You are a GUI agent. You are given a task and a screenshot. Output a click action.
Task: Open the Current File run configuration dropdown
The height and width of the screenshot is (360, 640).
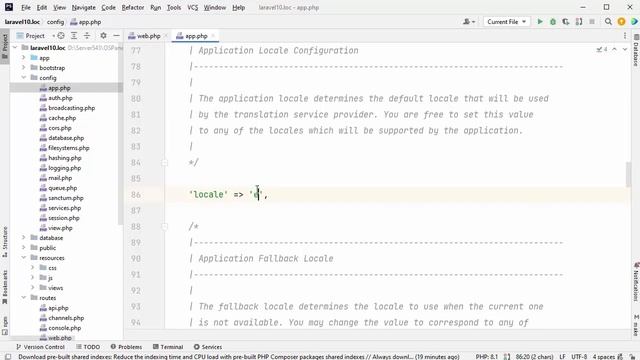click(x=507, y=22)
